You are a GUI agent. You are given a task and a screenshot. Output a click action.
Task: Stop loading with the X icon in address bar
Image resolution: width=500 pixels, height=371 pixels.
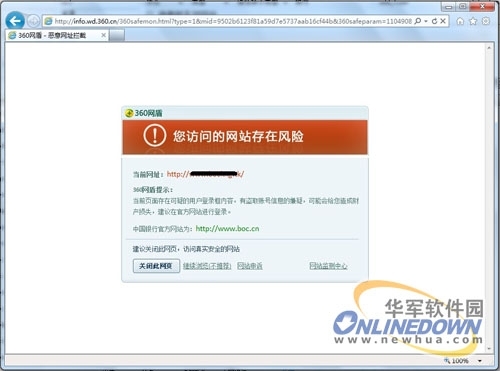tap(443, 21)
